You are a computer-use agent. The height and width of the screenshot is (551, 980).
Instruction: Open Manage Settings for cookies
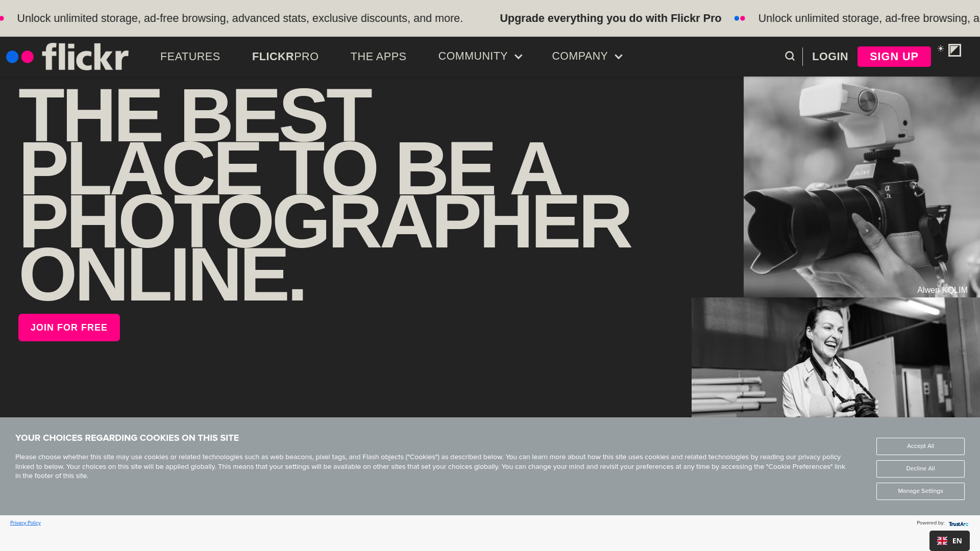pyautogui.click(x=920, y=491)
